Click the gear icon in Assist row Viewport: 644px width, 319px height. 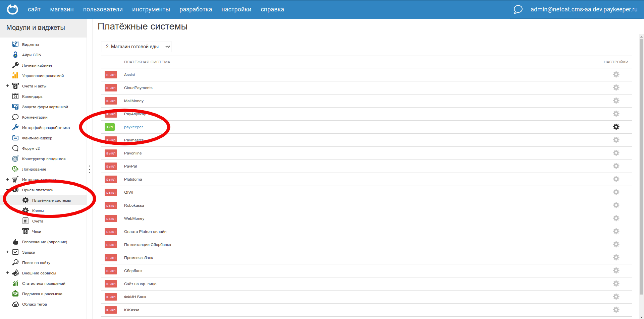click(x=616, y=75)
